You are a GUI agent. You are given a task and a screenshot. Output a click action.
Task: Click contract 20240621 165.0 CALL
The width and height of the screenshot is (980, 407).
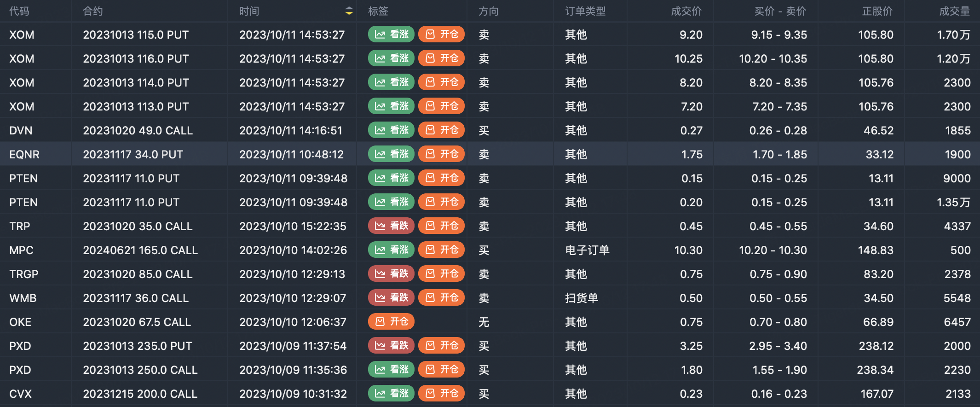click(x=140, y=250)
